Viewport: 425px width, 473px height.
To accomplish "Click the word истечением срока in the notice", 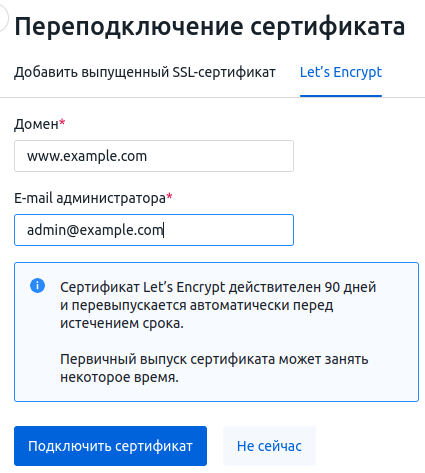I will [x=122, y=323].
